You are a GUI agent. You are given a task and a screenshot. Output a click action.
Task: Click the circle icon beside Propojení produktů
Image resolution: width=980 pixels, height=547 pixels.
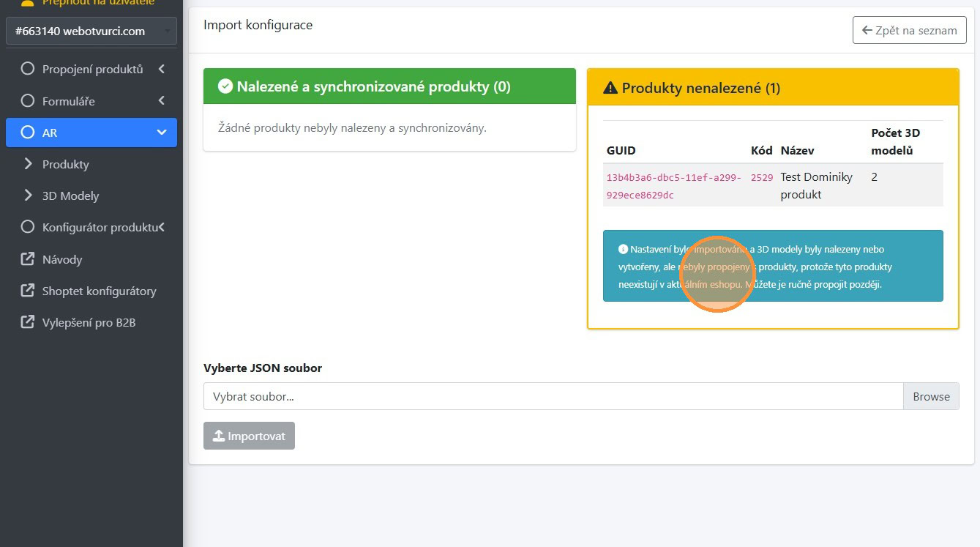[x=28, y=69]
